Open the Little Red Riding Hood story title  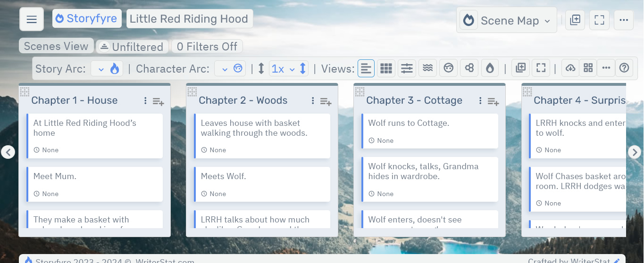[x=190, y=19]
